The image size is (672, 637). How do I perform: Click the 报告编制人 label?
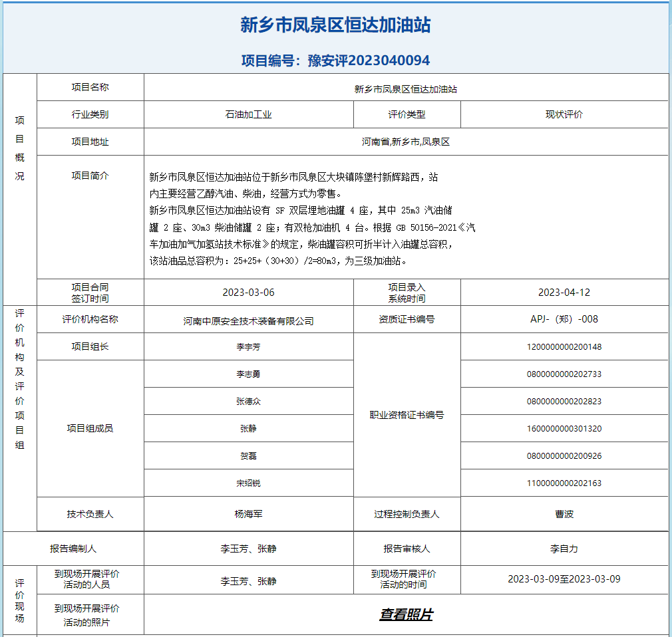73,549
